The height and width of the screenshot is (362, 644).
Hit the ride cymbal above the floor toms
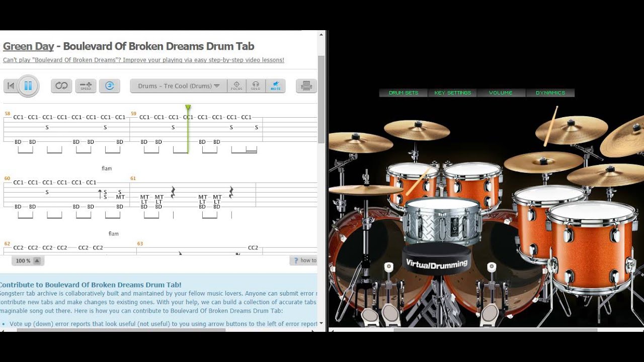point(543,162)
